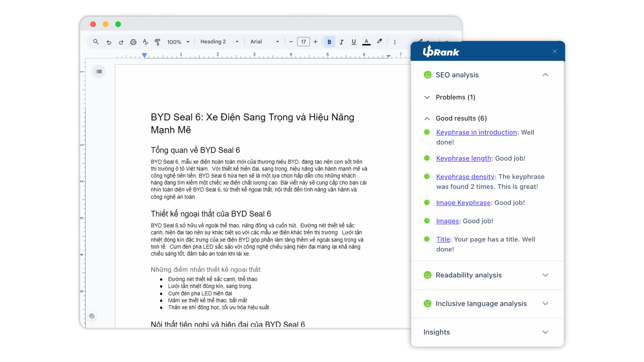The width and height of the screenshot is (644, 362).
Task: Redo the last action
Action: (x=121, y=42)
